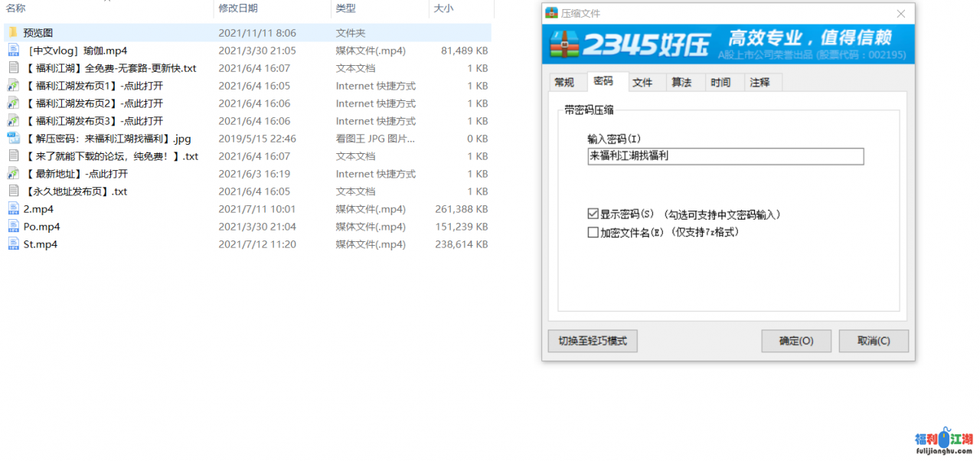The height and width of the screenshot is (461, 980).
Task: Switch to the 常规 tab
Action: [564, 83]
